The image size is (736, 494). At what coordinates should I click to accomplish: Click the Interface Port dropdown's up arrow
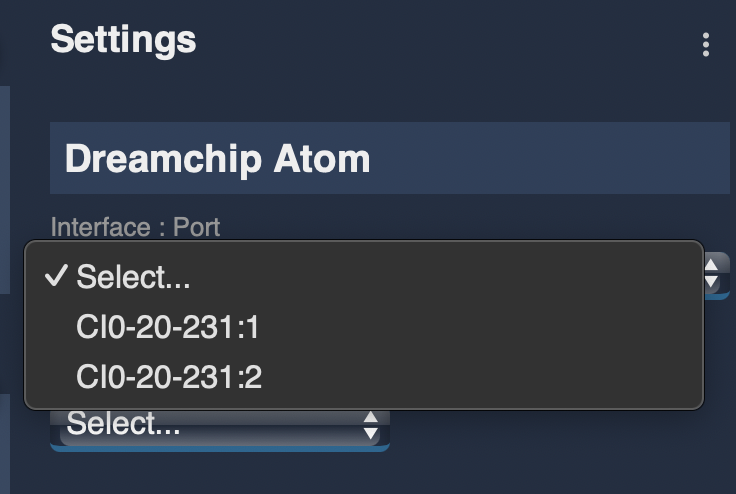pos(712,265)
